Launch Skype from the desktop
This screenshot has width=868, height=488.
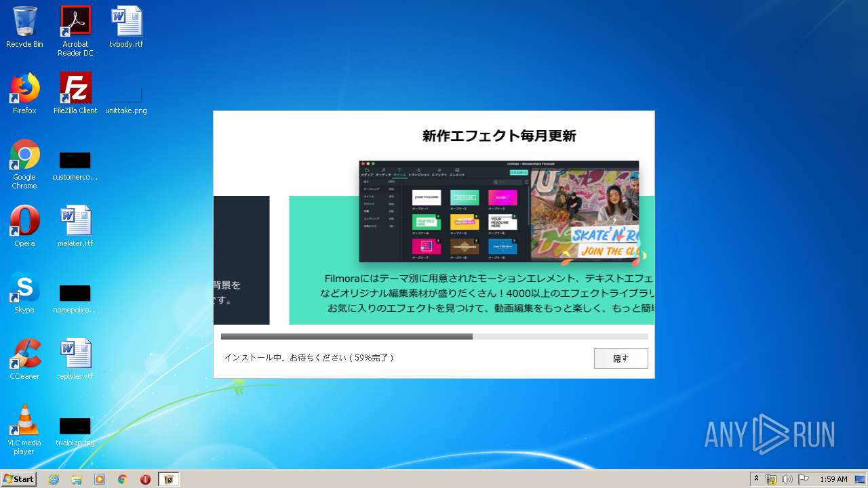pyautogui.click(x=24, y=293)
